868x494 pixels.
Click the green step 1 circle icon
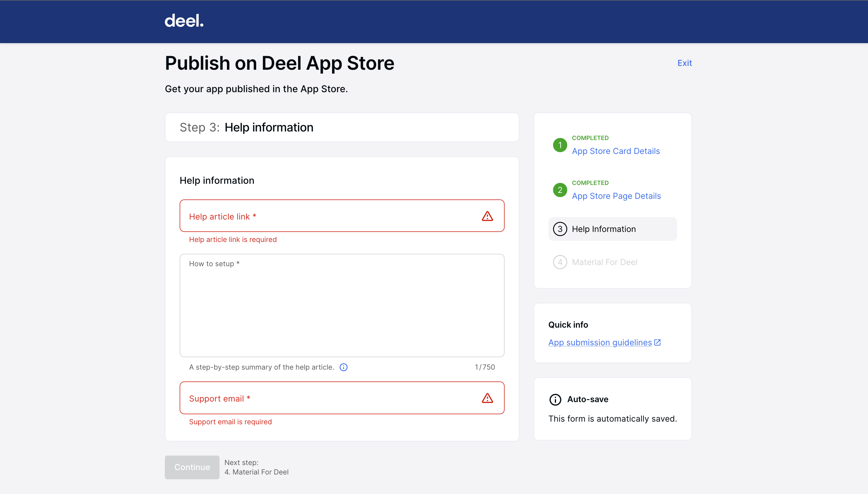click(x=560, y=145)
